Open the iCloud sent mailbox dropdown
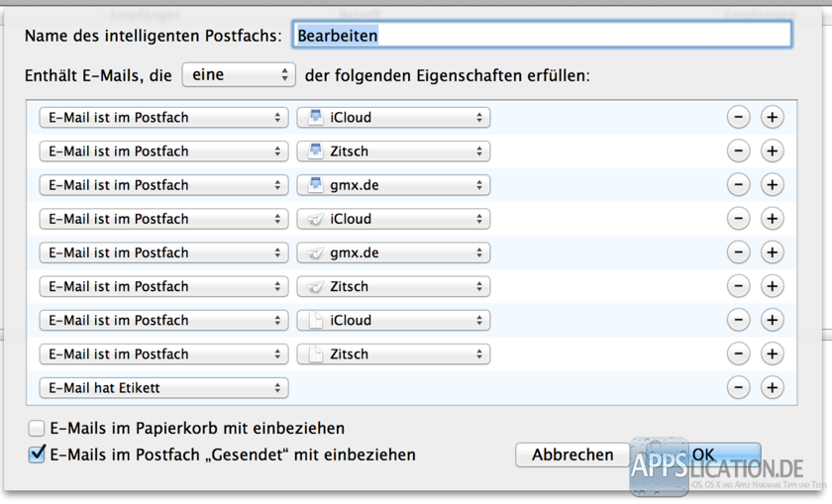Viewport: 832px width, 504px height. tap(393, 219)
